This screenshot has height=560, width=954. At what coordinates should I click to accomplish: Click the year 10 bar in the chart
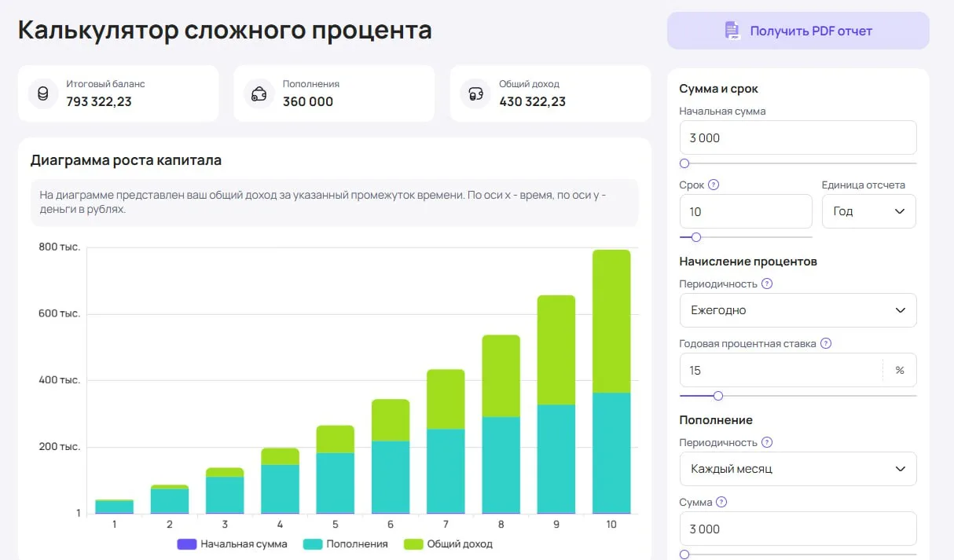[611, 382]
